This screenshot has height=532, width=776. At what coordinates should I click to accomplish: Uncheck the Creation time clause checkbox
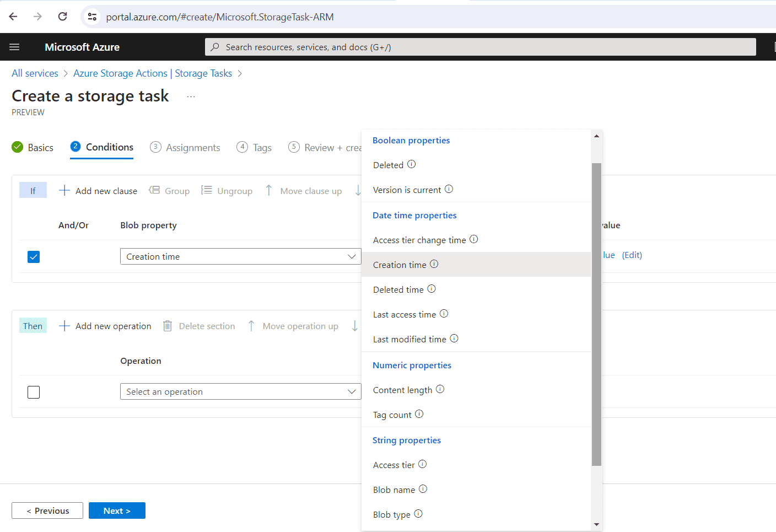click(34, 257)
